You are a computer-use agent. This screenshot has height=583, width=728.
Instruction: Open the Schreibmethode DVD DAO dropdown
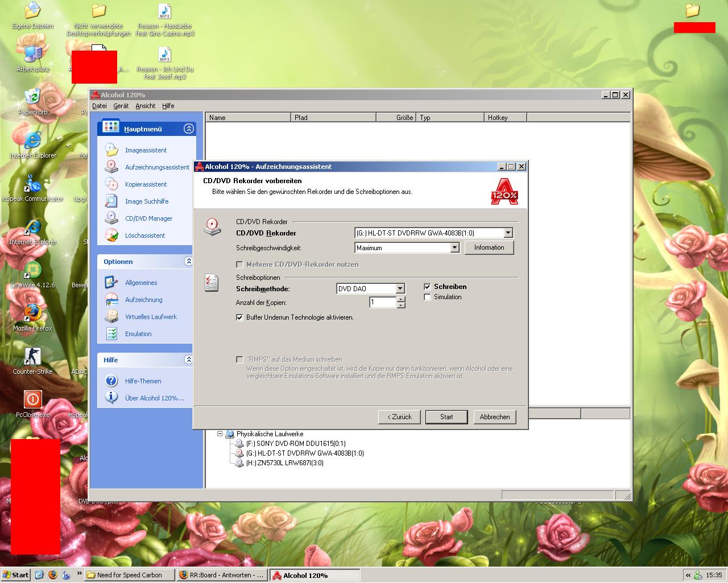coord(400,288)
